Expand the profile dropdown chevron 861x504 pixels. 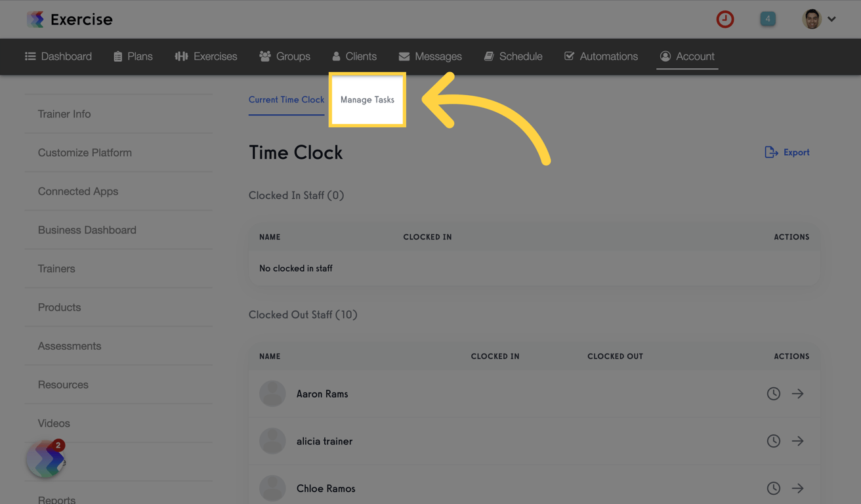[831, 19]
